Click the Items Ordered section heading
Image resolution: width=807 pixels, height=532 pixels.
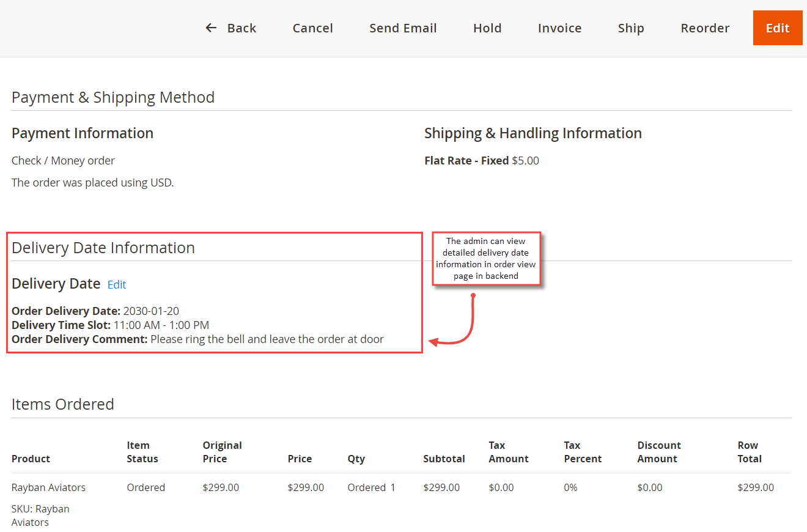(x=62, y=404)
